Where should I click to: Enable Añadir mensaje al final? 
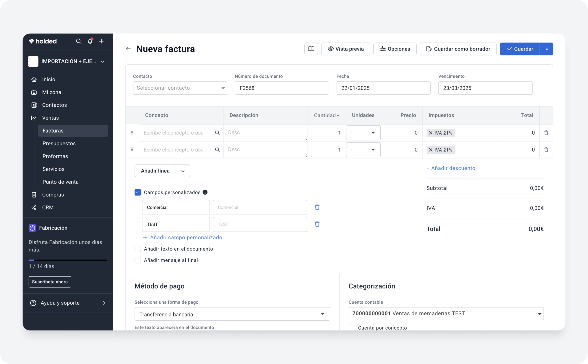coord(138,260)
